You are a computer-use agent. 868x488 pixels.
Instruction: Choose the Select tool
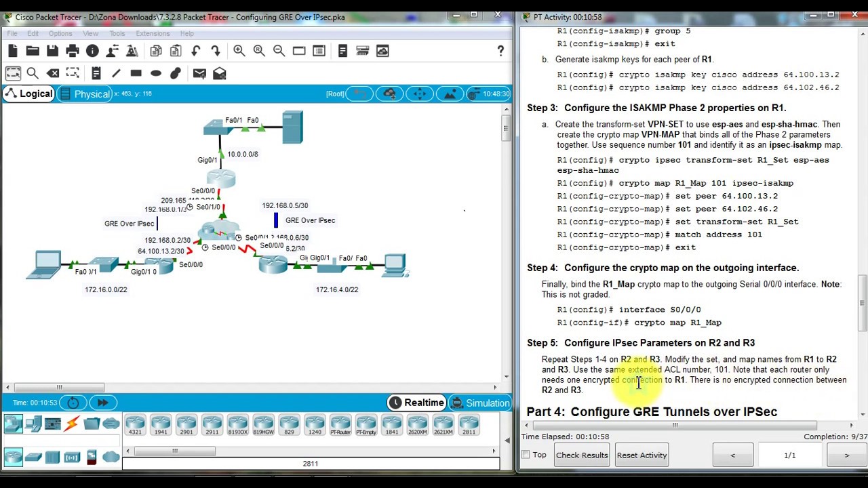13,73
